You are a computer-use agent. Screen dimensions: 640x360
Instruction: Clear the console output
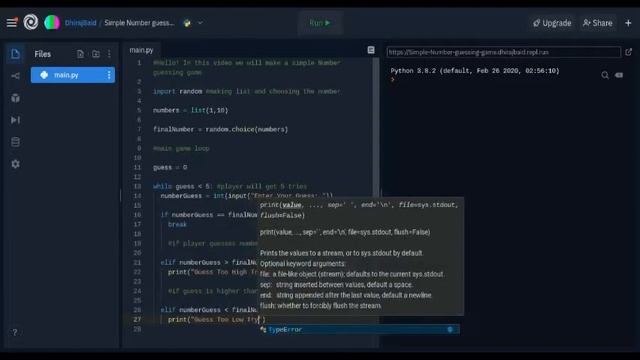(x=619, y=75)
